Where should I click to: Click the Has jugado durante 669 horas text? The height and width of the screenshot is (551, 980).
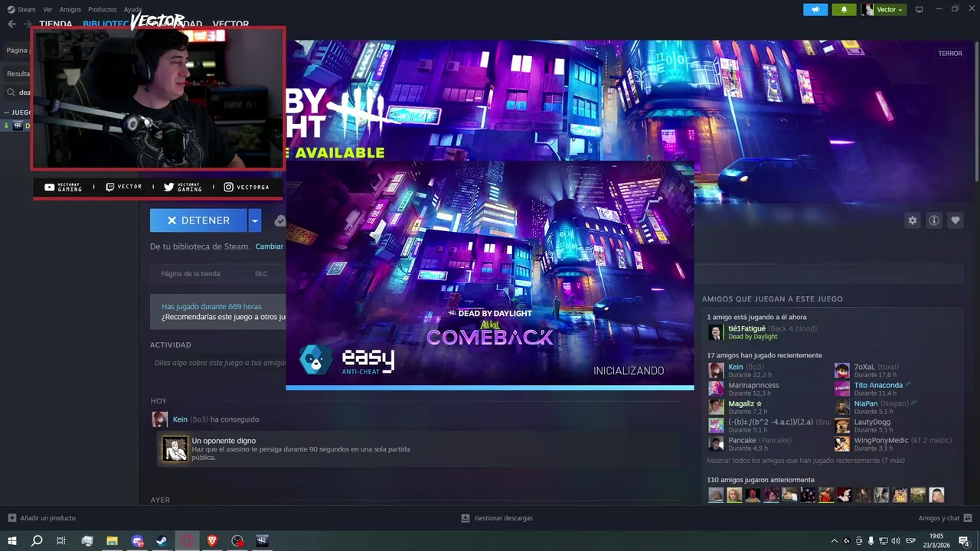[x=211, y=307]
